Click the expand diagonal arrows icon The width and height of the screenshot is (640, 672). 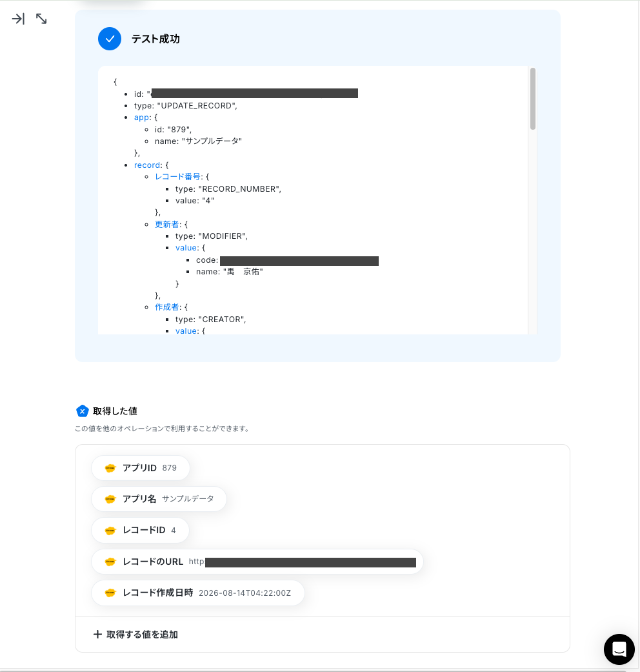(41, 19)
